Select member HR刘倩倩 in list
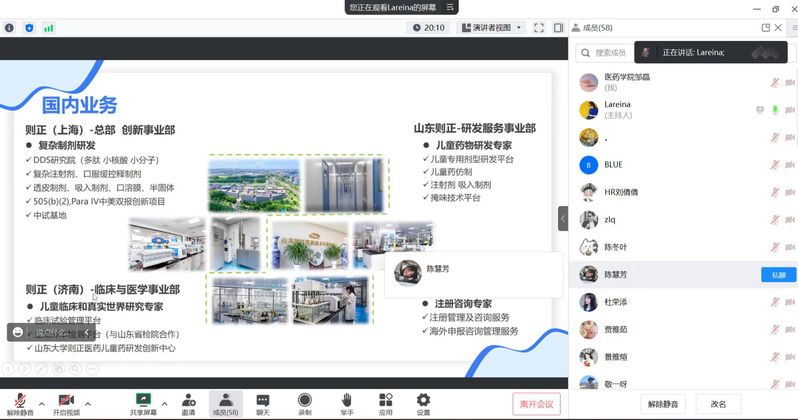Viewport: 798px width, 420px height. pyautogui.click(x=682, y=192)
